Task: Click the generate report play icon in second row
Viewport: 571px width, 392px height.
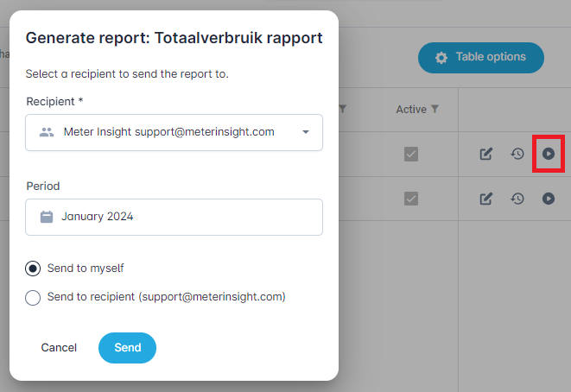Action: click(x=549, y=199)
